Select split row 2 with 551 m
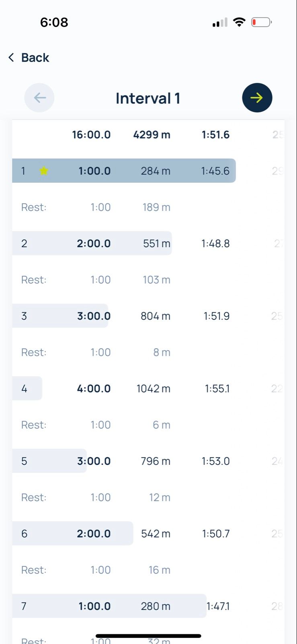 121,244
